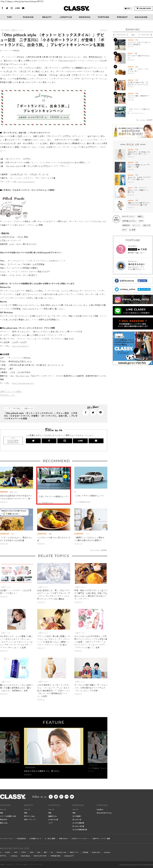153x868 pixels.
Task: Click the black Twitter follow button
Action: (33, 440)
